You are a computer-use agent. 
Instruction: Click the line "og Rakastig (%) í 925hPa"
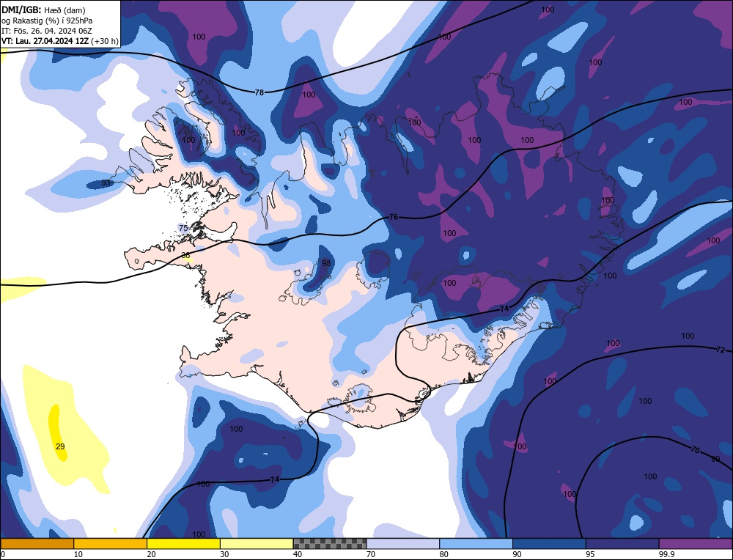point(47,21)
